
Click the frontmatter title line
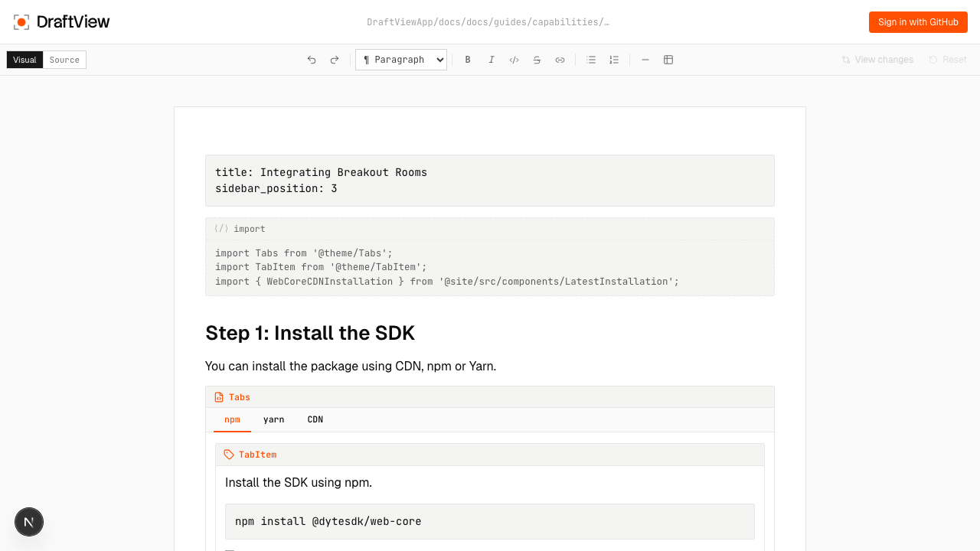click(321, 172)
